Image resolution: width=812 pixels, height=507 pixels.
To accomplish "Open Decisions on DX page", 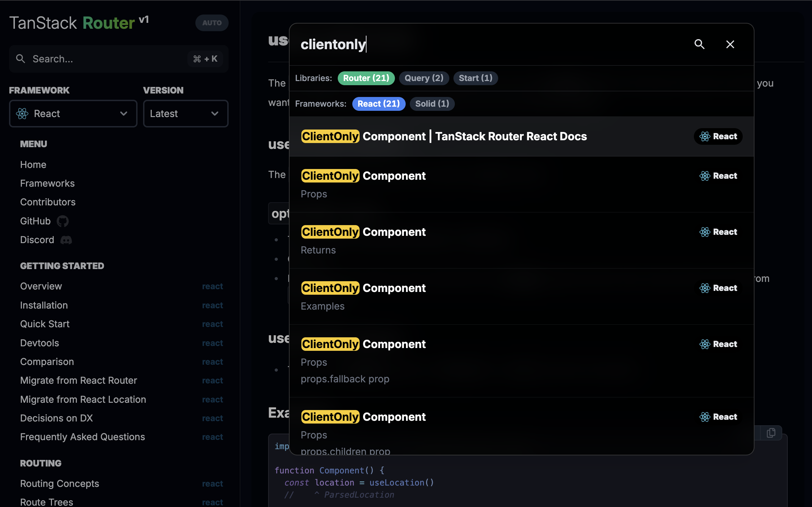I will [x=121, y=418].
